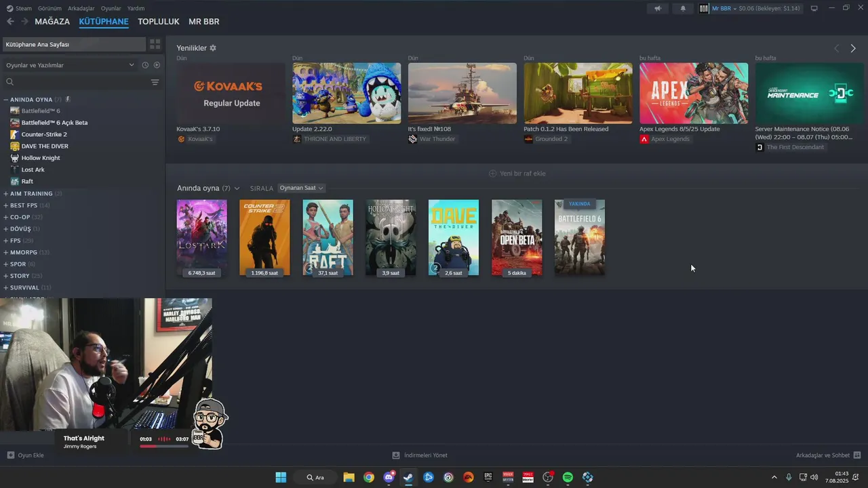Viewport: 868px width, 488px height.
Task: Show only ready-to-play games icon
Action: [x=157, y=65]
